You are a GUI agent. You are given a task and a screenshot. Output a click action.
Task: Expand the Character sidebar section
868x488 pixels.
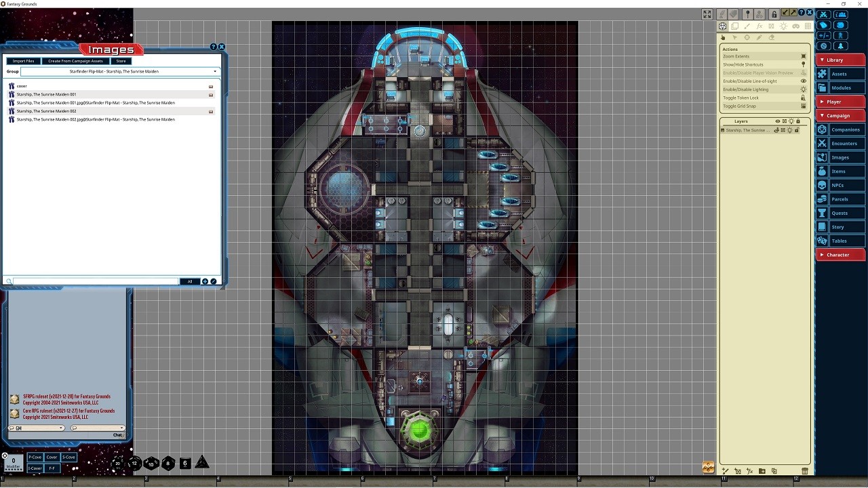(840, 255)
